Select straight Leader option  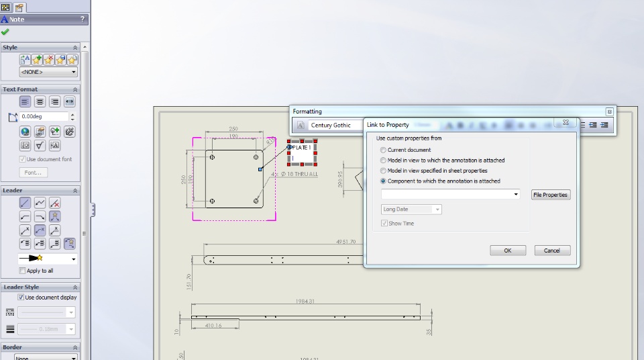point(25,203)
